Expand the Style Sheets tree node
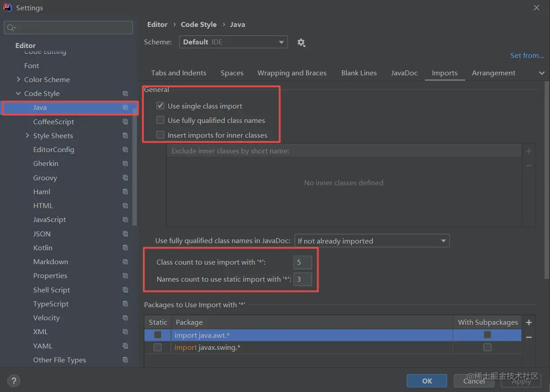Screen dimensions: 550x392 (x=27, y=135)
